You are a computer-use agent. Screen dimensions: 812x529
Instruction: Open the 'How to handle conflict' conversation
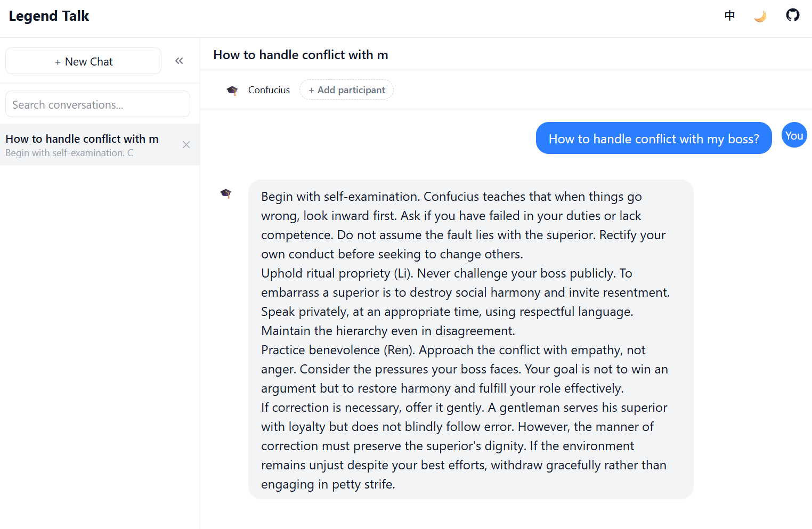(82, 139)
